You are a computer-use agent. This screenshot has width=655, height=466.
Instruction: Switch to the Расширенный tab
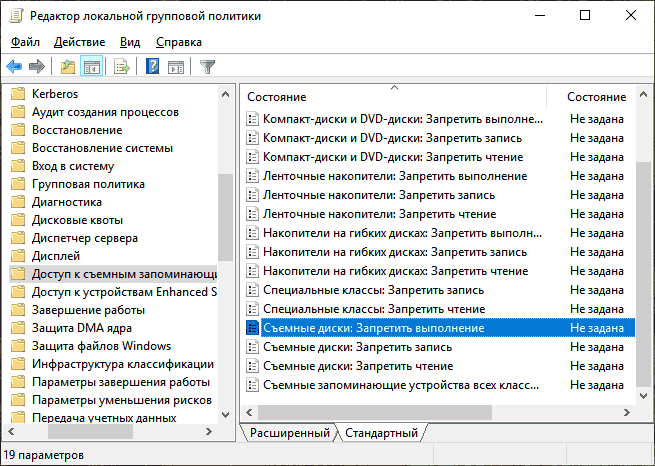289,433
